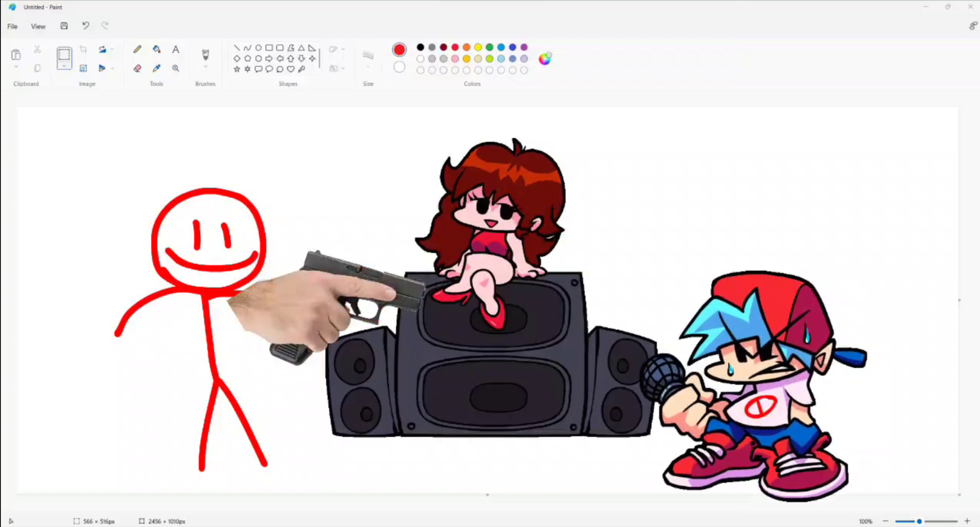Viewport: 980px width, 527px height.
Task: Select the Magnifier tool
Action: tap(175, 68)
